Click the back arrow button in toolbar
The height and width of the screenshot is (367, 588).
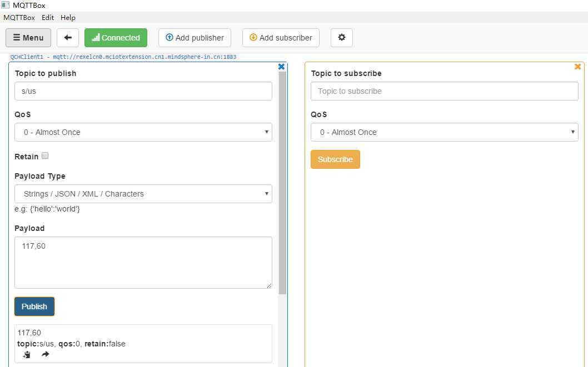click(x=68, y=38)
